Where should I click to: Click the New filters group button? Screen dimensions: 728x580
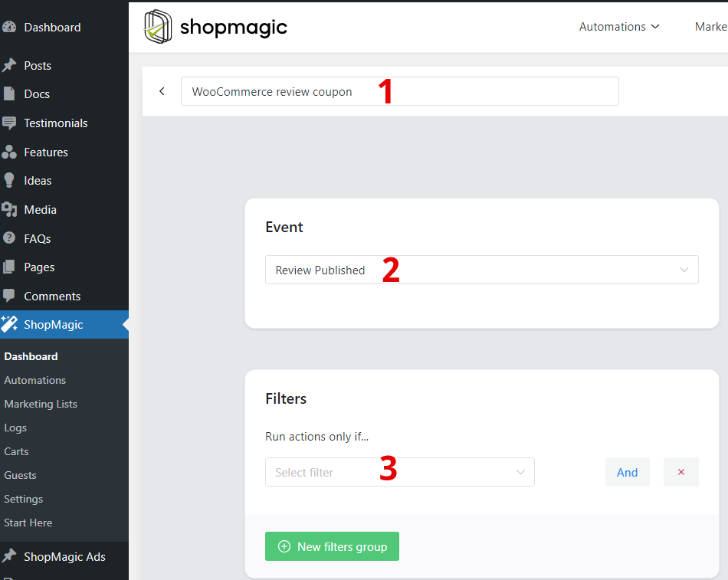332,546
